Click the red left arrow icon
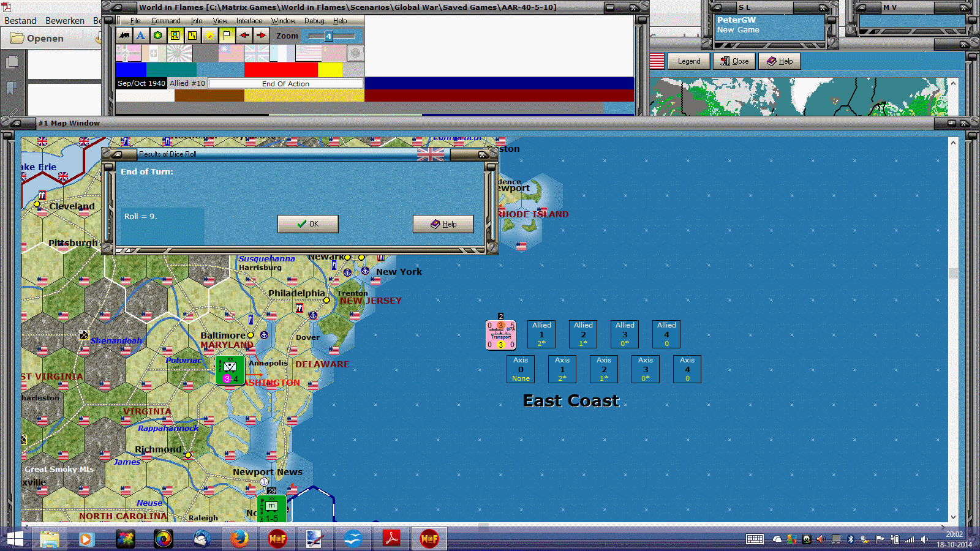Screen dimensions: 980x551 (x=244, y=36)
